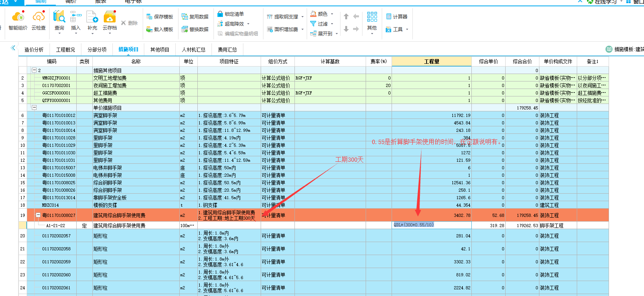
Task: Click code cell 011702002057
Action: pyautogui.click(x=52, y=236)
